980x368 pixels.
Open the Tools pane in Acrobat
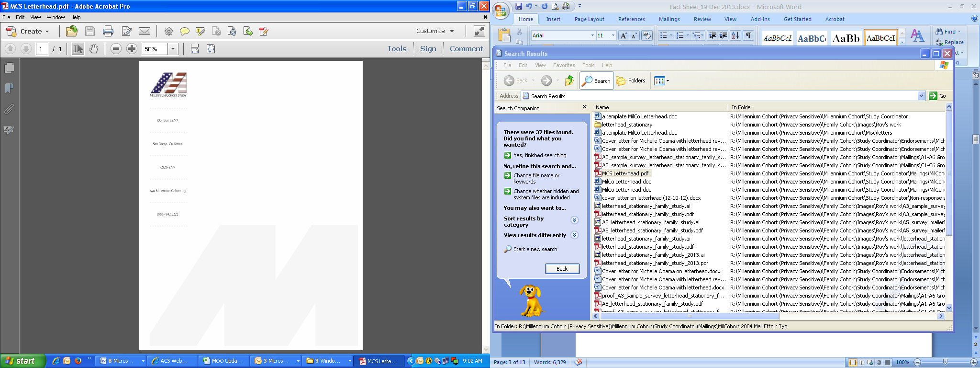tap(397, 49)
